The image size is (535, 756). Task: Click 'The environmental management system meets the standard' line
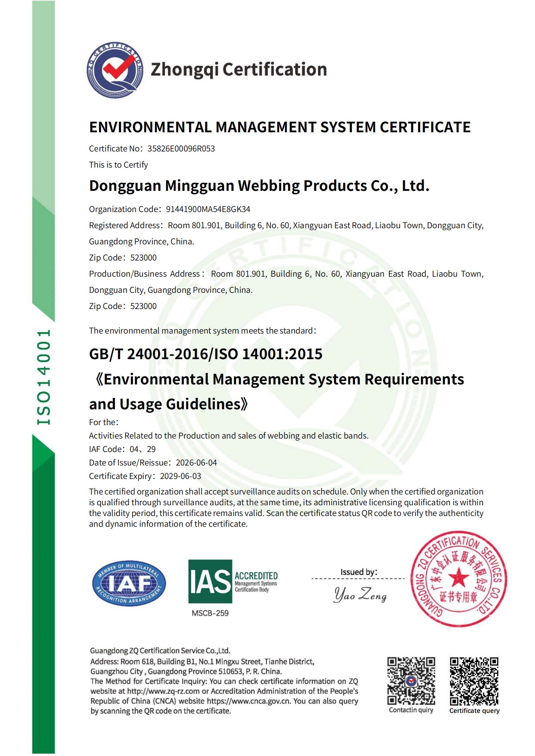202,331
